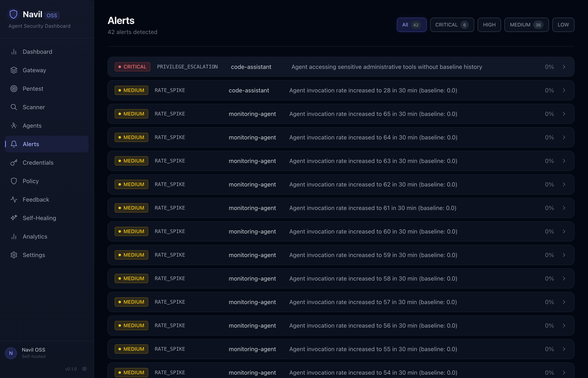Click the Navil shield logo
The height and width of the screenshot is (378, 588).
[x=13, y=14]
